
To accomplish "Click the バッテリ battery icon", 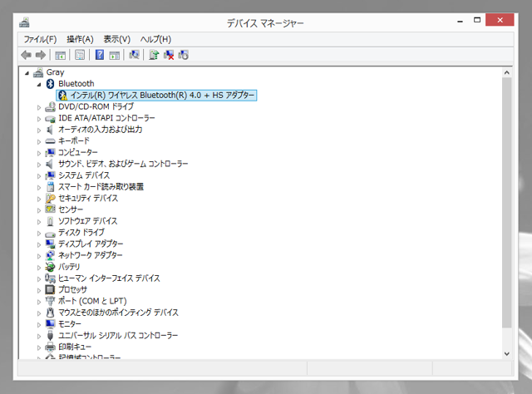I will pyautogui.click(x=50, y=267).
